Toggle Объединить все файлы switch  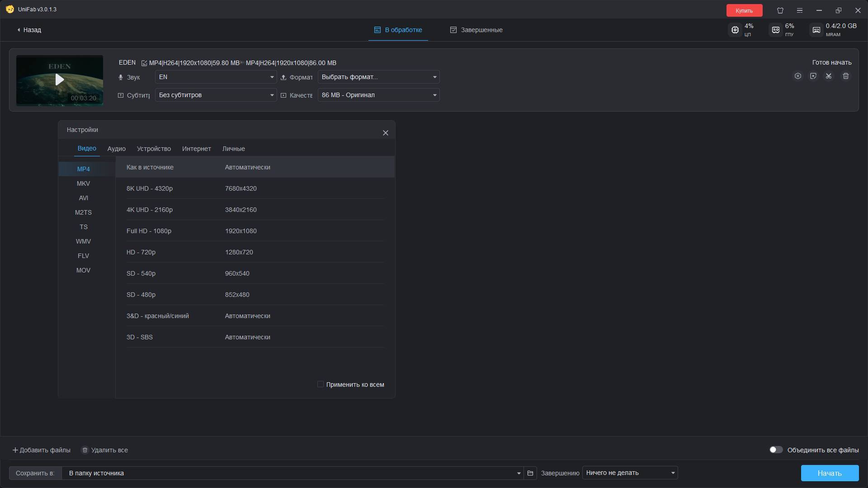click(776, 450)
